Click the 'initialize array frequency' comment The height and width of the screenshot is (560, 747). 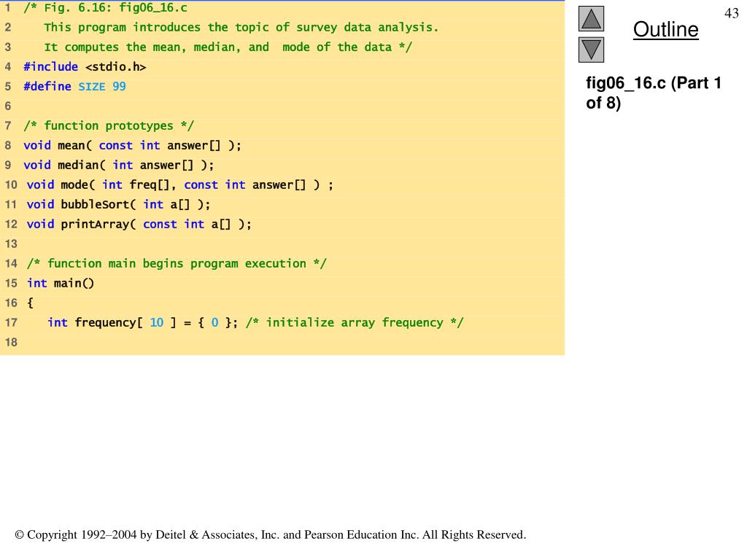[x=355, y=322]
